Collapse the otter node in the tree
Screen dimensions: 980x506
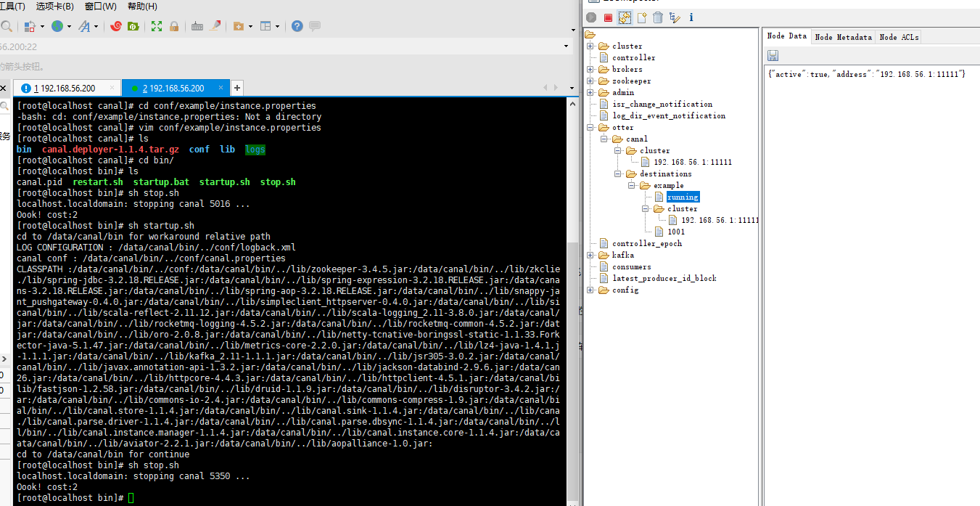coord(590,128)
